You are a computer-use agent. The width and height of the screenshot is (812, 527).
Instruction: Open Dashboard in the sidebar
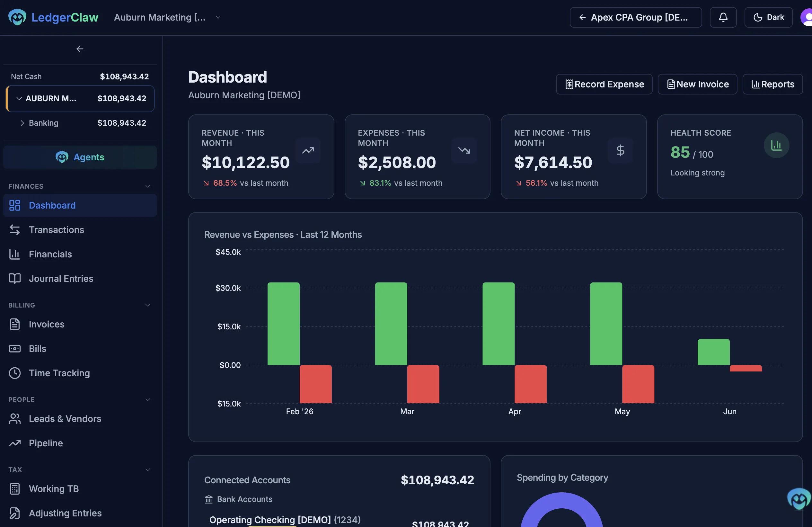[80, 205]
